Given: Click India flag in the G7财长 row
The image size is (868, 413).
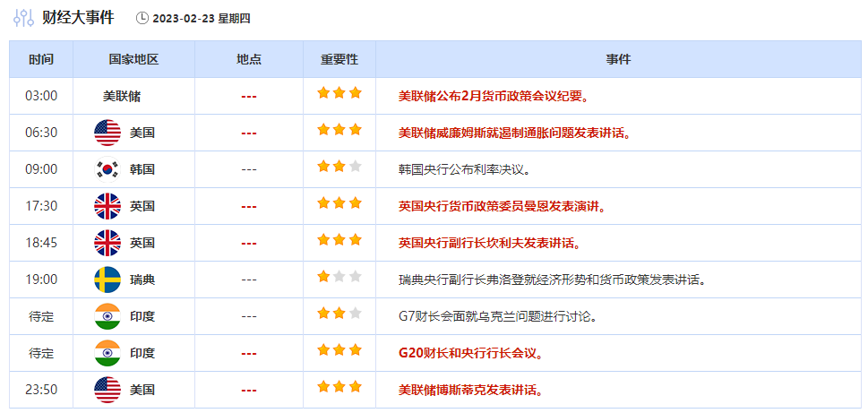Looking at the screenshot, I should 107,316.
